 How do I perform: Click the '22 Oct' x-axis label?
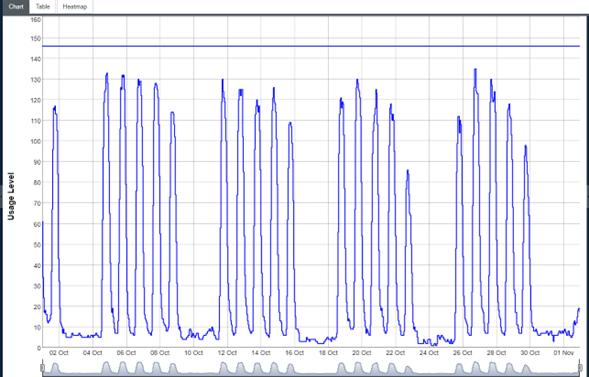pyautogui.click(x=395, y=353)
